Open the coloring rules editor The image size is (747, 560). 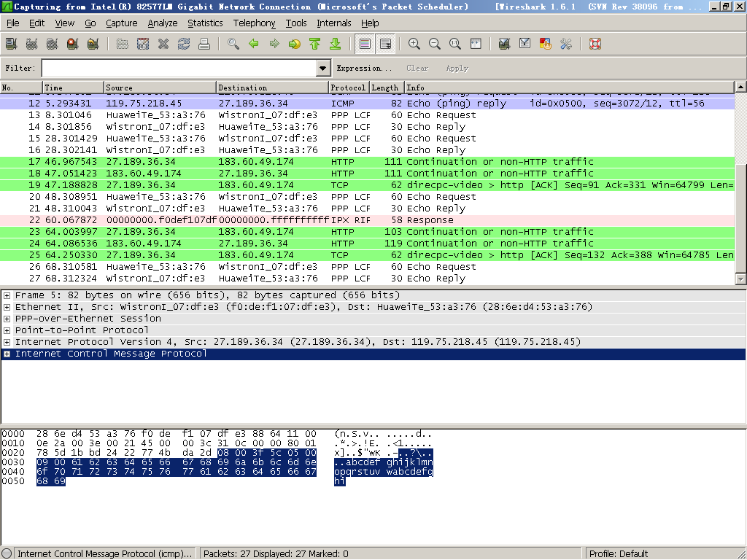coord(545,44)
